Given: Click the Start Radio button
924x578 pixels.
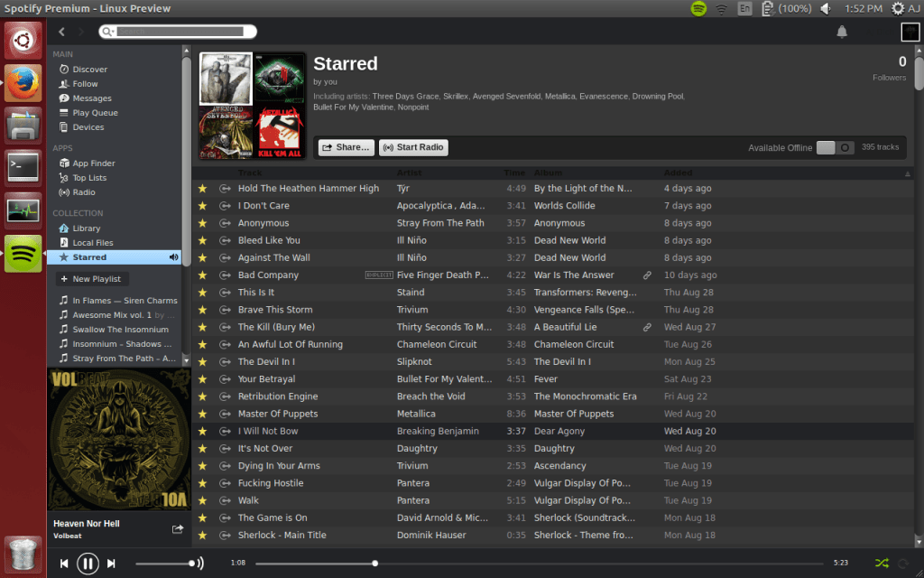Looking at the screenshot, I should click(x=413, y=147).
